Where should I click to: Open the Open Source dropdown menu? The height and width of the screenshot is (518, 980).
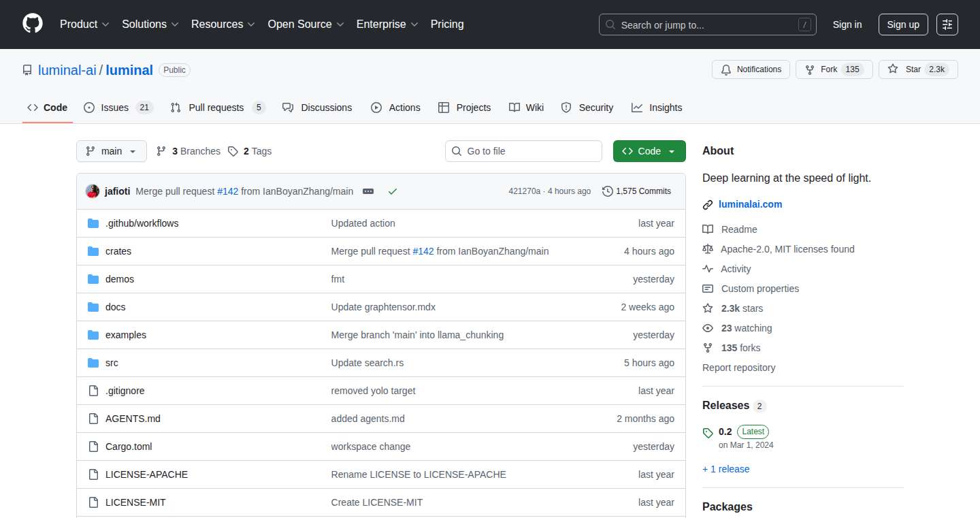(x=306, y=24)
